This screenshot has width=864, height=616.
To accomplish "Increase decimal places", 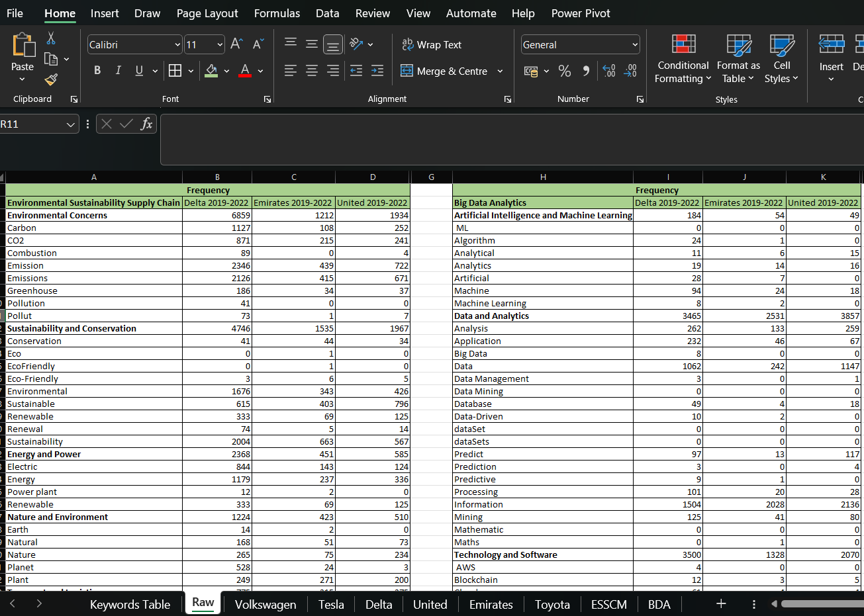I will click(x=609, y=71).
